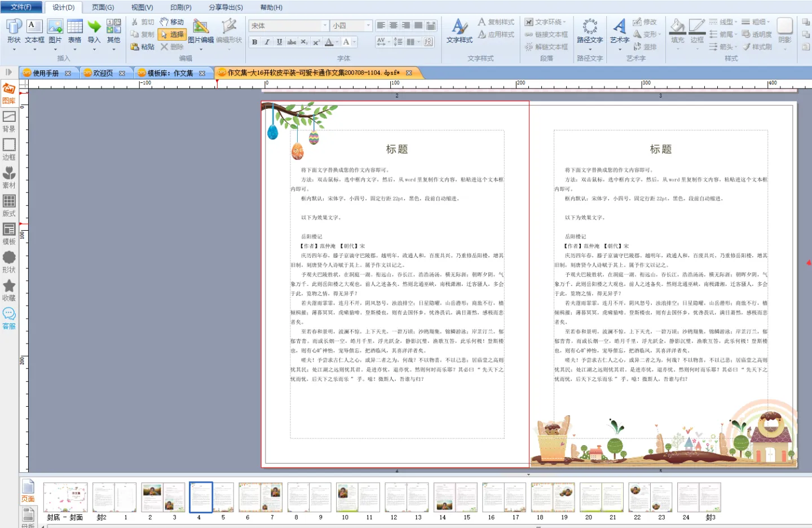Open the 文件(F) menu

coord(21,7)
